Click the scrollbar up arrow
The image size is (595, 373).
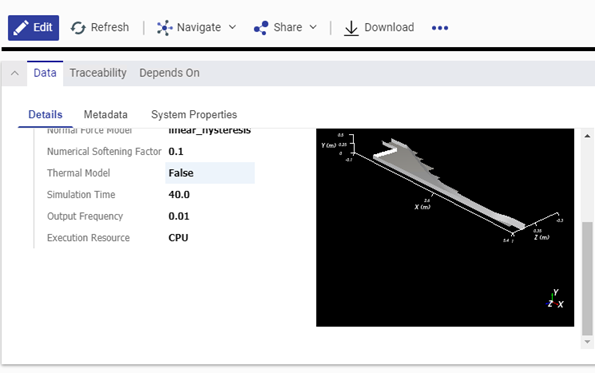pyautogui.click(x=587, y=136)
